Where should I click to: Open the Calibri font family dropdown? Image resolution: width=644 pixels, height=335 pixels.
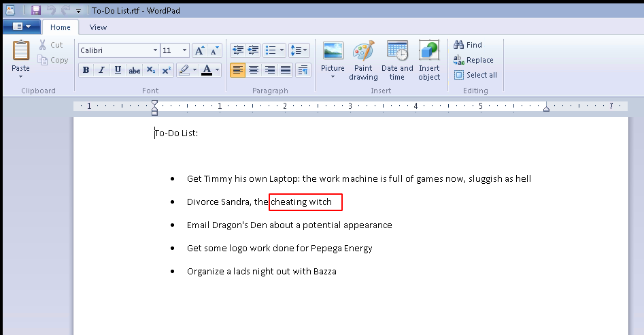[154, 50]
